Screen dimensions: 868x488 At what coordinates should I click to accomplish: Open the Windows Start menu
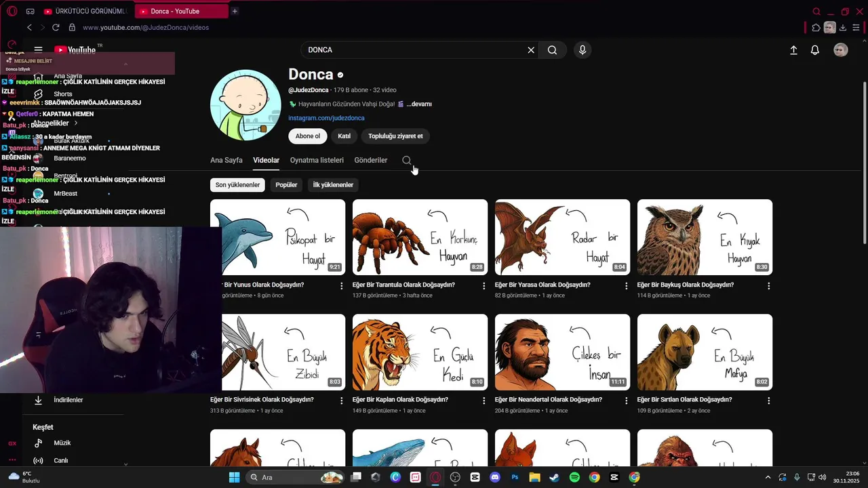(234, 477)
